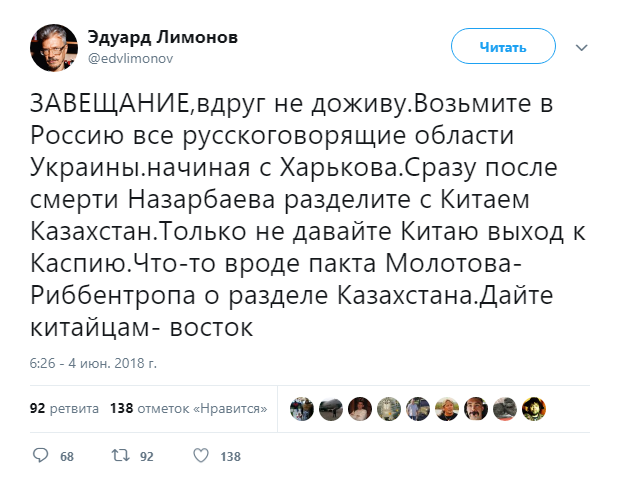The height and width of the screenshot is (490, 624).
Task: Click the like count 138 beside heart
Action: click(230, 457)
